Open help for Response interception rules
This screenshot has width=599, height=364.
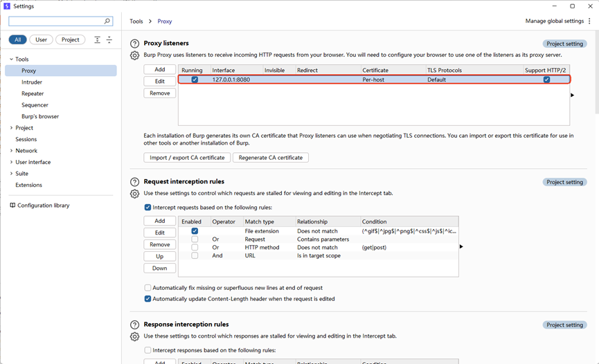[134, 325]
